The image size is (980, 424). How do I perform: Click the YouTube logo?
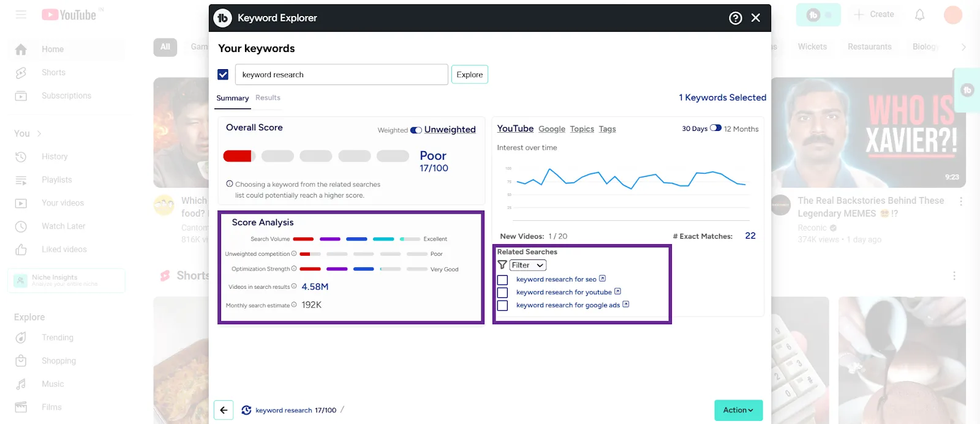tap(69, 15)
